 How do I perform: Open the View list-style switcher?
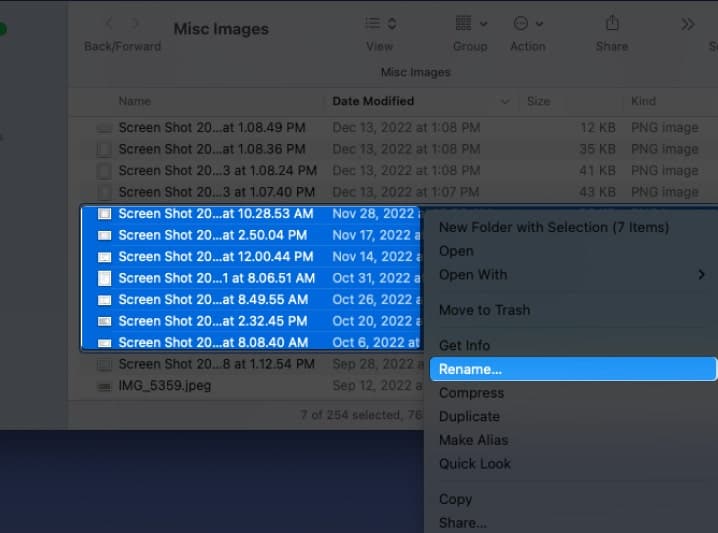pyautogui.click(x=381, y=23)
